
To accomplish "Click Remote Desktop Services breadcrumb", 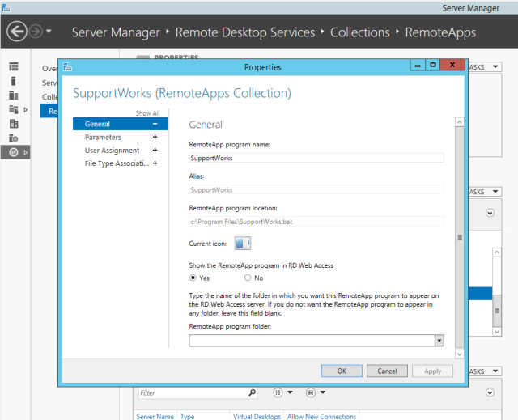I will [x=244, y=32].
